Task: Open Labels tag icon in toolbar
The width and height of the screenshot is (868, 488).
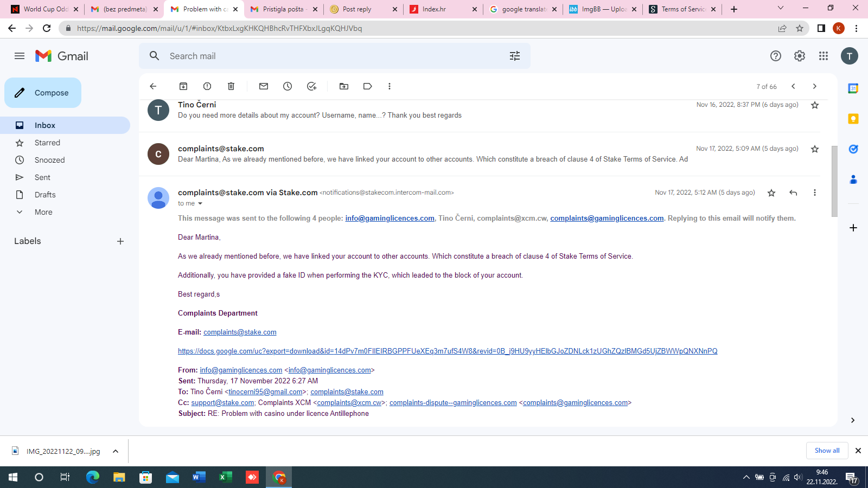Action: 368,86
